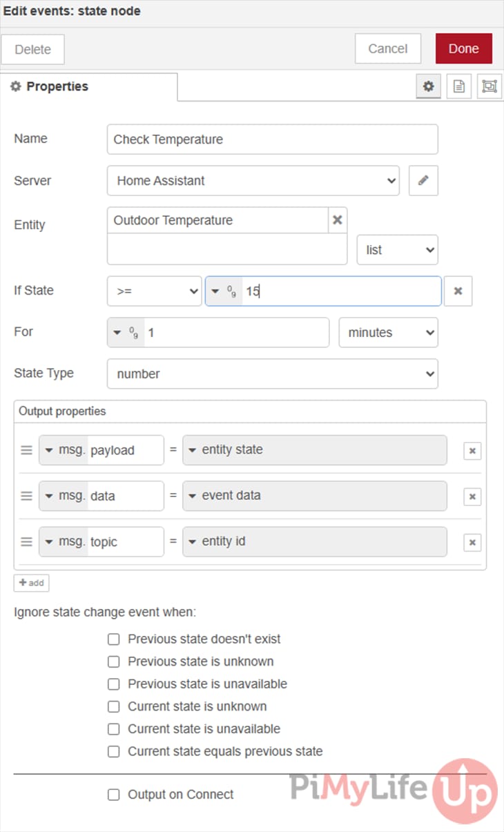
Task: Open the node appearance settings icon
Action: [489, 86]
